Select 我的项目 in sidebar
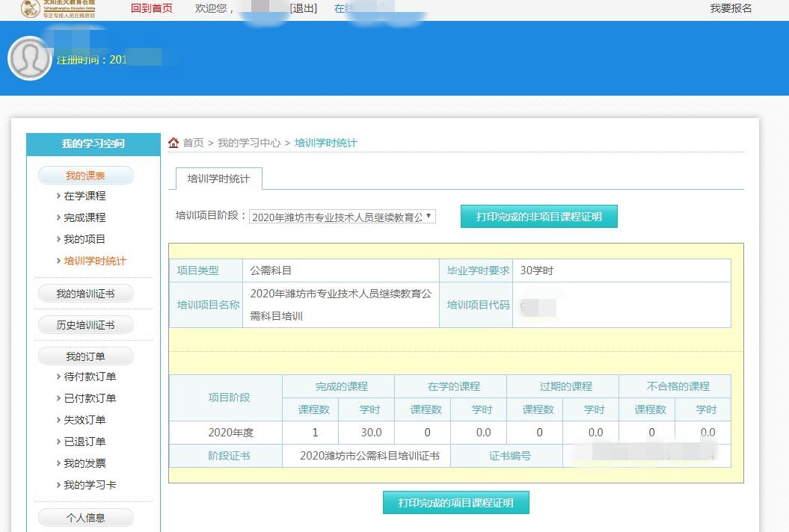Viewport: 789px width, 532px height. point(85,239)
